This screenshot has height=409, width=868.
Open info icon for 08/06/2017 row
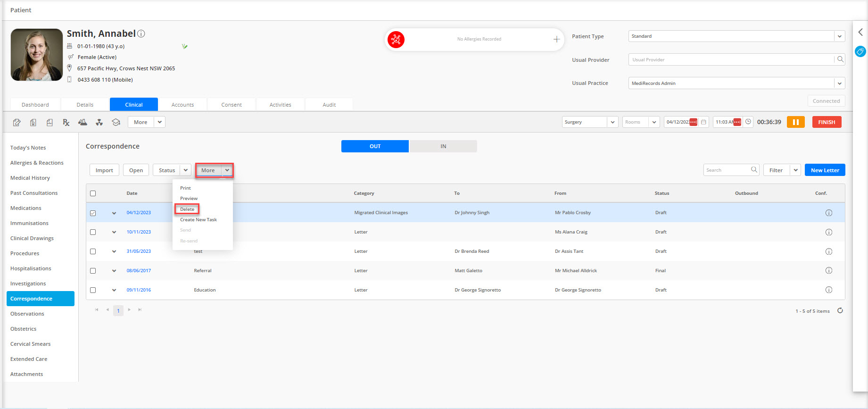(829, 270)
